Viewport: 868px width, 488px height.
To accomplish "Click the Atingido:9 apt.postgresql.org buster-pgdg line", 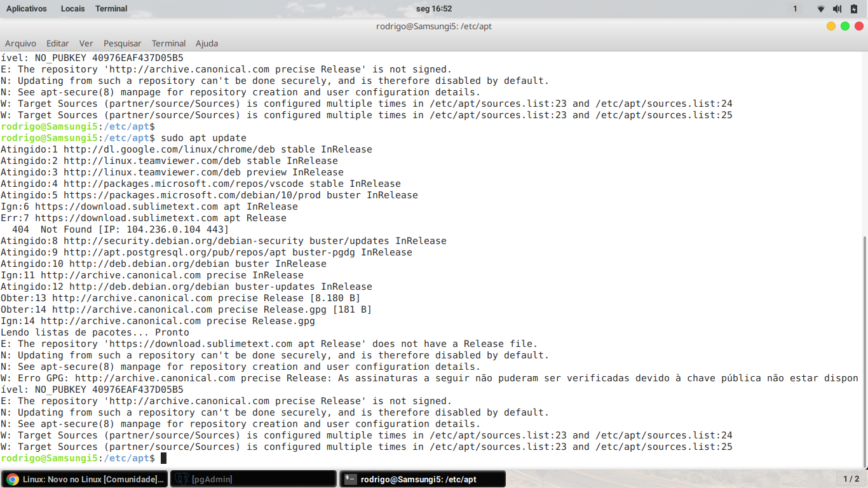I will 206,252.
